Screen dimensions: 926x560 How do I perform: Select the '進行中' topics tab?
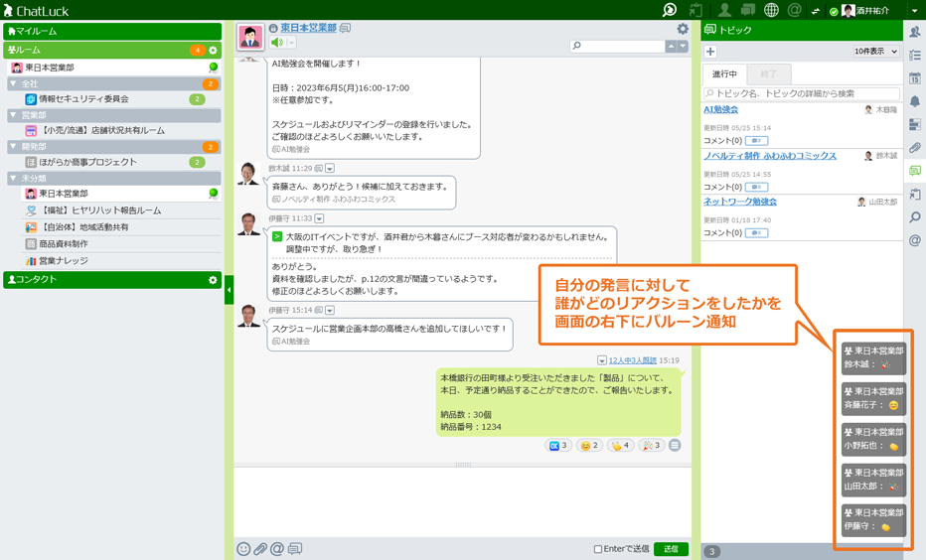[724, 74]
